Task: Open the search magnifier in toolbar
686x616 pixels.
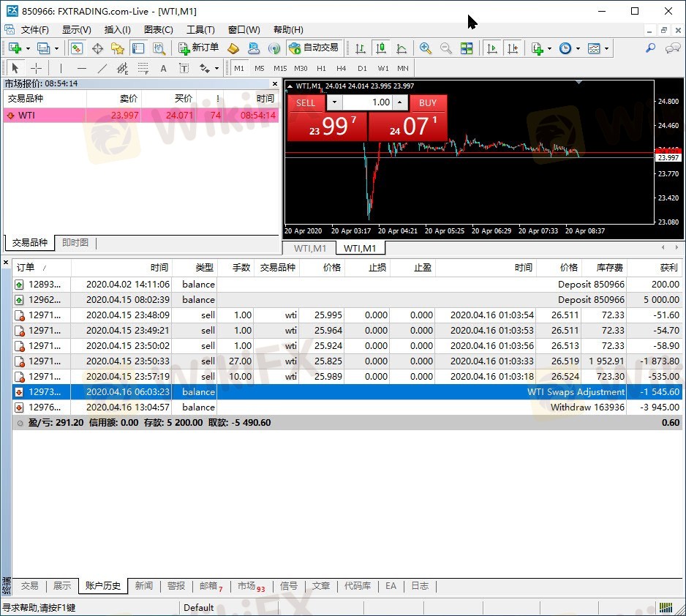Action: pos(650,48)
